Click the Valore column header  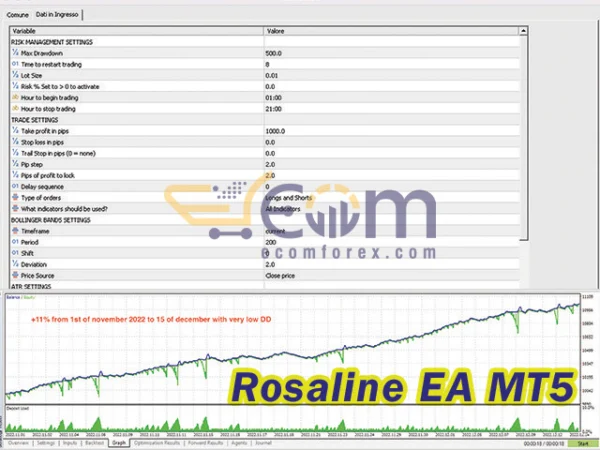(x=391, y=31)
